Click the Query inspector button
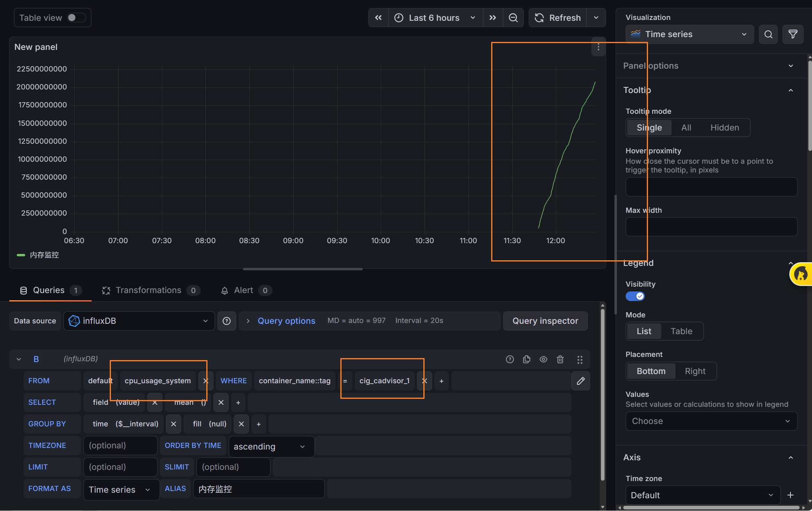Image resolution: width=812 pixels, height=511 pixels. point(545,321)
